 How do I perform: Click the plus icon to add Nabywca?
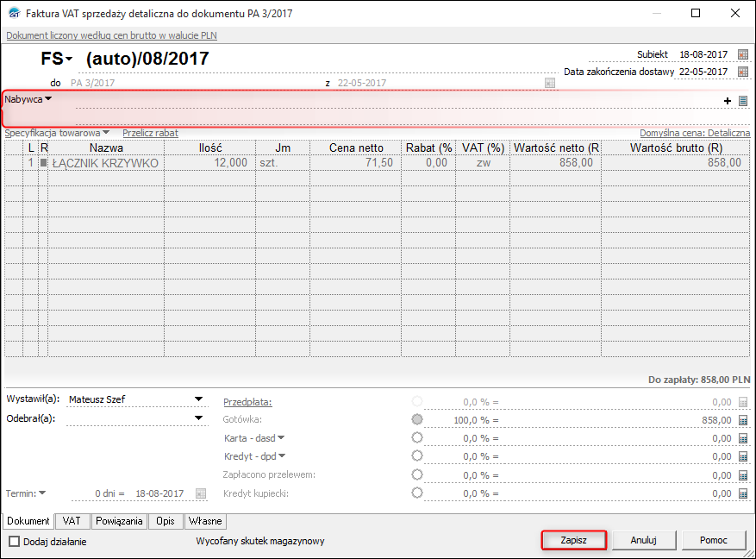(728, 101)
